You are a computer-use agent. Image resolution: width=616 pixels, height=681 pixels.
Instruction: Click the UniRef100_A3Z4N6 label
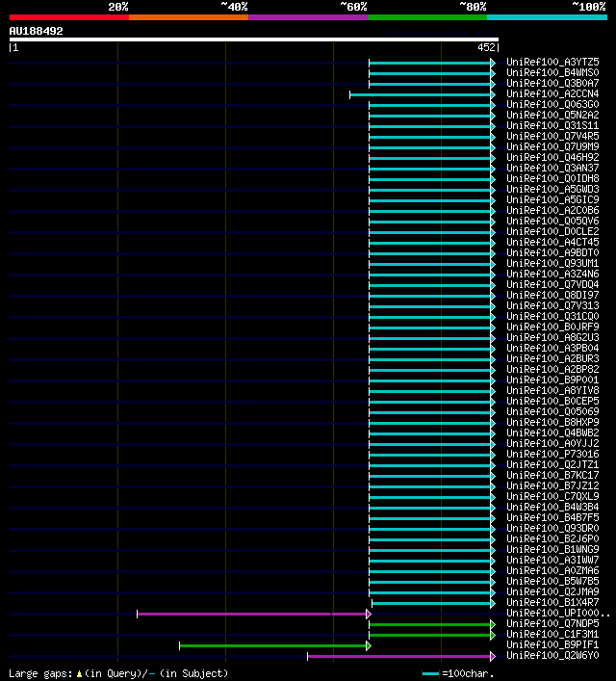[x=552, y=275]
